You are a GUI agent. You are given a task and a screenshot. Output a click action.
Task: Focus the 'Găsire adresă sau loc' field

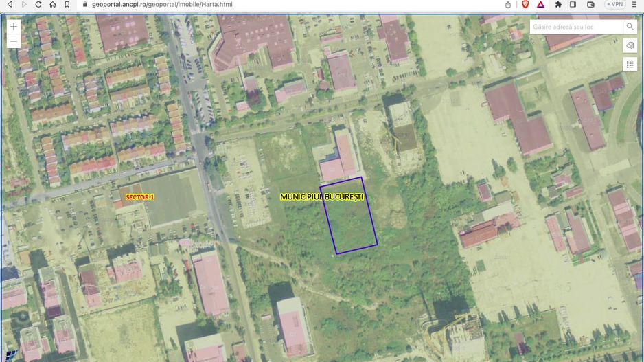point(575,27)
